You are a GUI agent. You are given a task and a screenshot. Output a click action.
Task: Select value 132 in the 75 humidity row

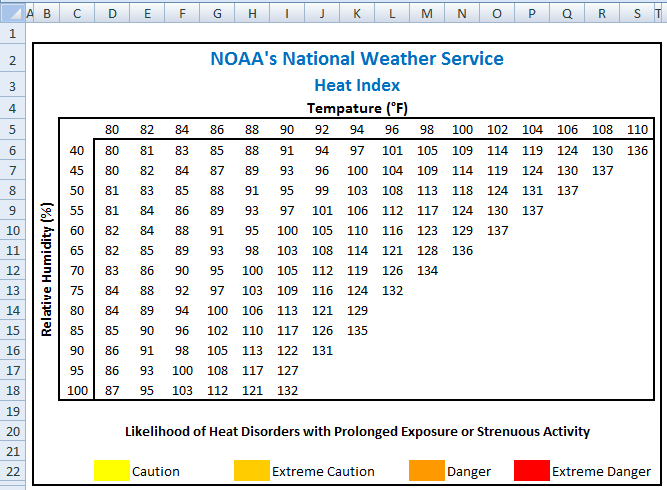point(392,291)
